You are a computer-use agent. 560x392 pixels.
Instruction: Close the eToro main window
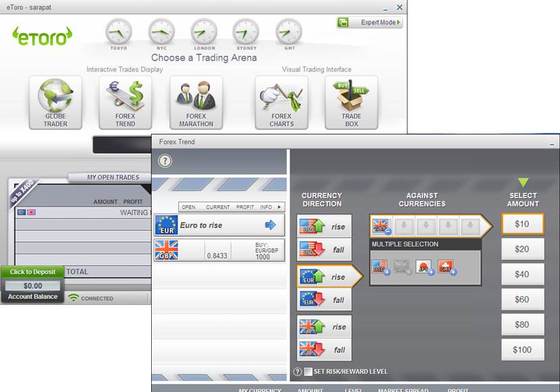tap(399, 7)
